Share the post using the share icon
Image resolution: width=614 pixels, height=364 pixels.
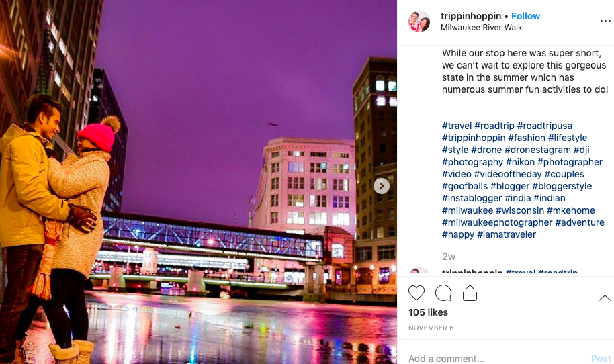470,293
